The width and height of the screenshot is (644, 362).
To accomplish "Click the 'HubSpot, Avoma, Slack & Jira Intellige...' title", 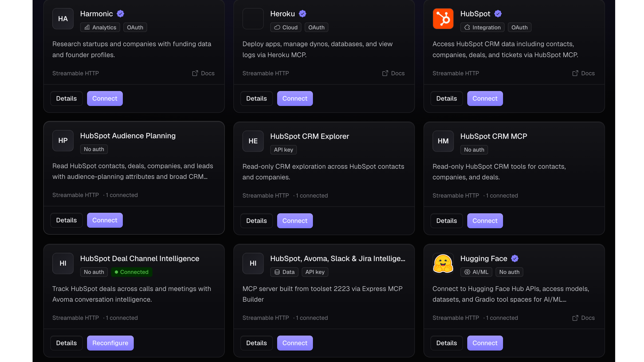I will (x=338, y=258).
